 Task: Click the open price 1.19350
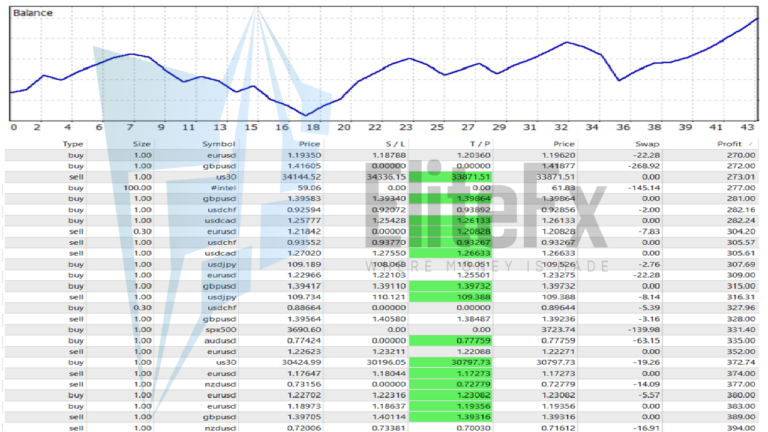point(304,155)
